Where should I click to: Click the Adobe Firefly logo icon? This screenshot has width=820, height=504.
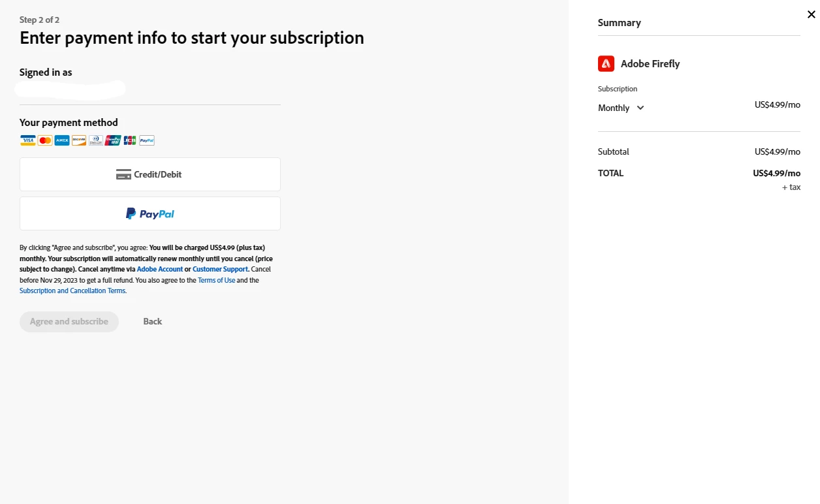606,63
